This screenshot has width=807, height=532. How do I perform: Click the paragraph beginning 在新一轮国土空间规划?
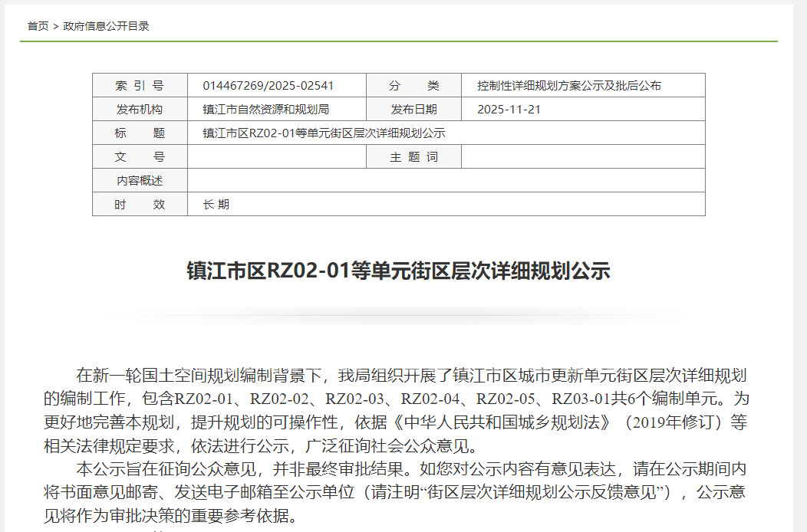(395, 410)
